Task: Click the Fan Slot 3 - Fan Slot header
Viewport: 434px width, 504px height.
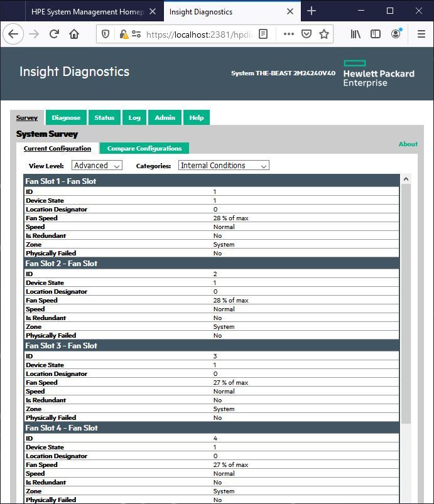Action: (x=212, y=346)
